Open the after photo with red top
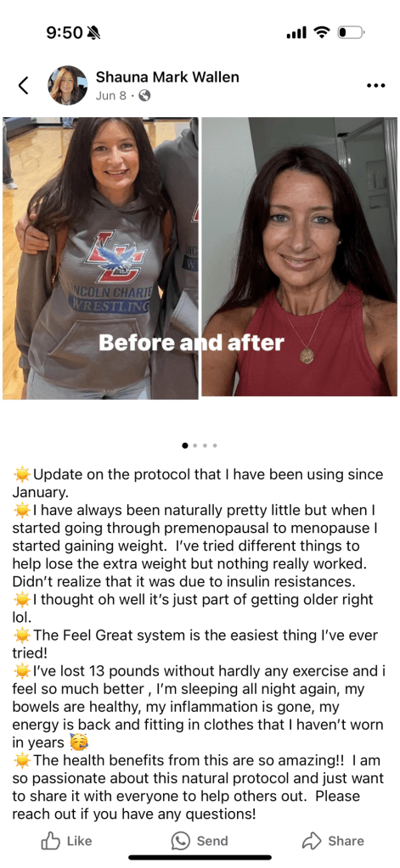The width and height of the screenshot is (400, 868). tap(299, 256)
